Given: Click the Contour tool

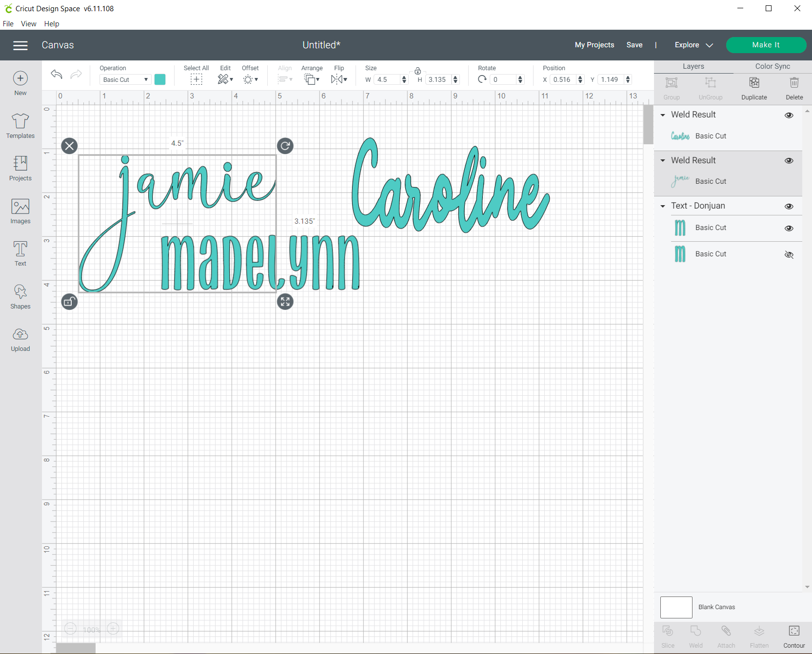Looking at the screenshot, I should [794, 636].
